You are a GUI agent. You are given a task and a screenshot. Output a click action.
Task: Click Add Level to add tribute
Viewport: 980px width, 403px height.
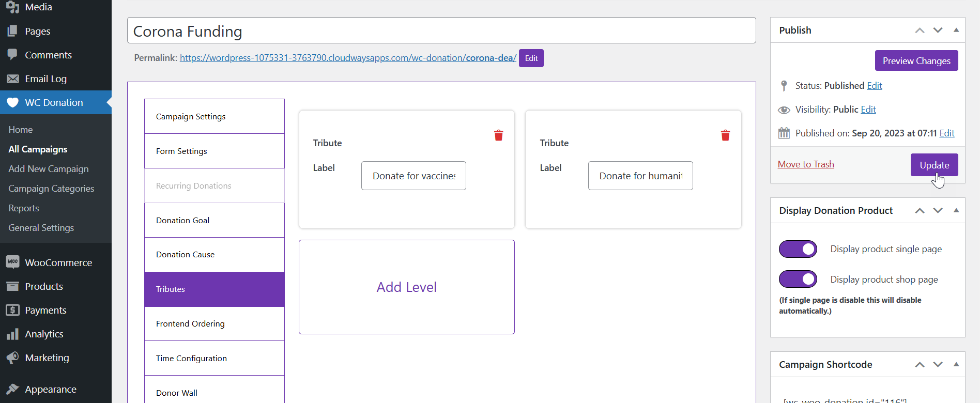click(x=407, y=287)
